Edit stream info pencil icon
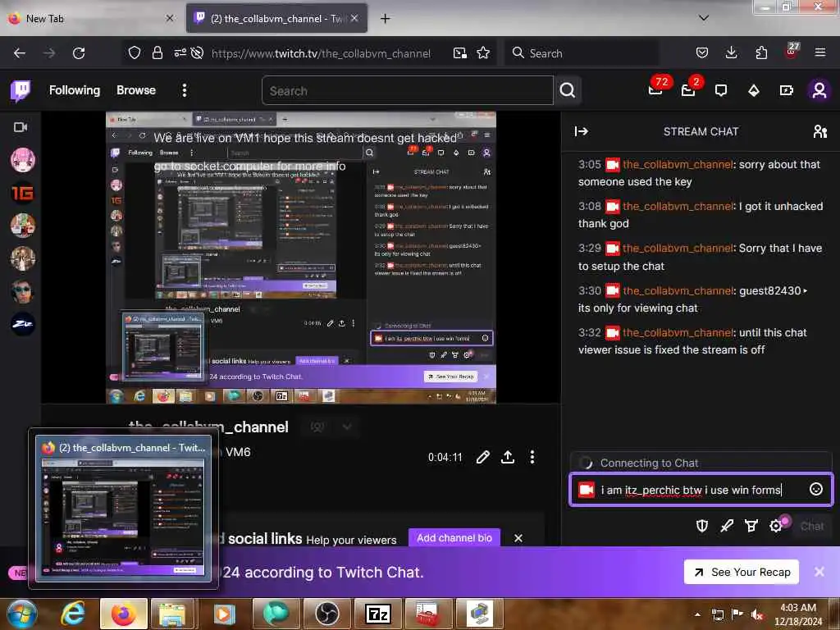 (482, 457)
